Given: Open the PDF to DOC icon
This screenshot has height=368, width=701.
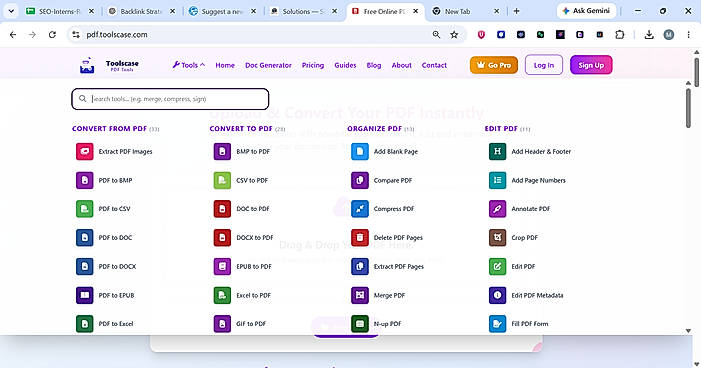Looking at the screenshot, I should point(84,237).
